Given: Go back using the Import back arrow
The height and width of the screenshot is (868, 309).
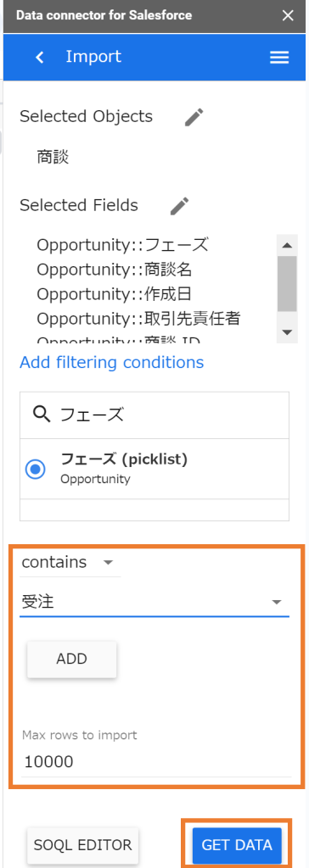Looking at the screenshot, I should [39, 58].
